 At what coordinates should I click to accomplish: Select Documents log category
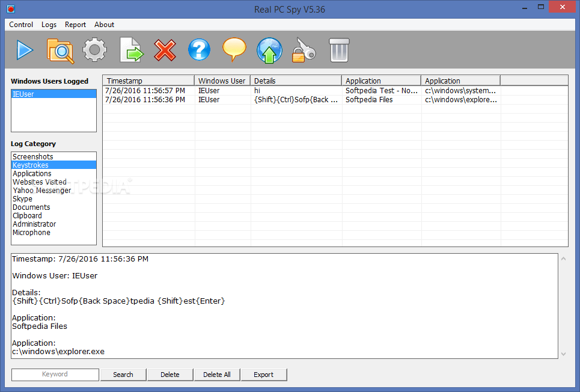(53, 207)
